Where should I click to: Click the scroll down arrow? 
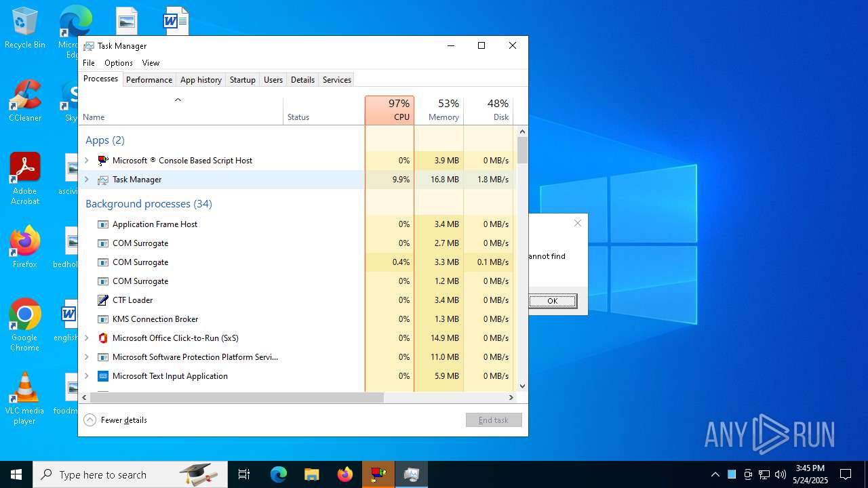pyautogui.click(x=522, y=386)
